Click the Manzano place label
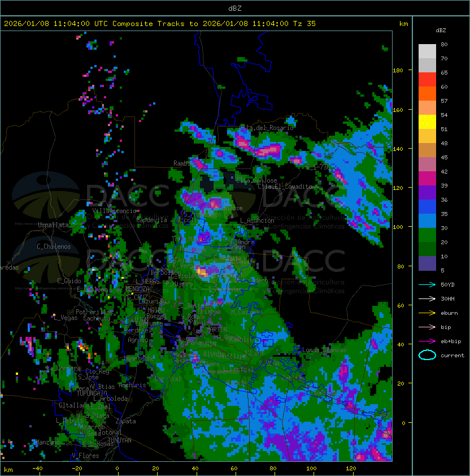This screenshot has height=476, width=470. pos(48,442)
